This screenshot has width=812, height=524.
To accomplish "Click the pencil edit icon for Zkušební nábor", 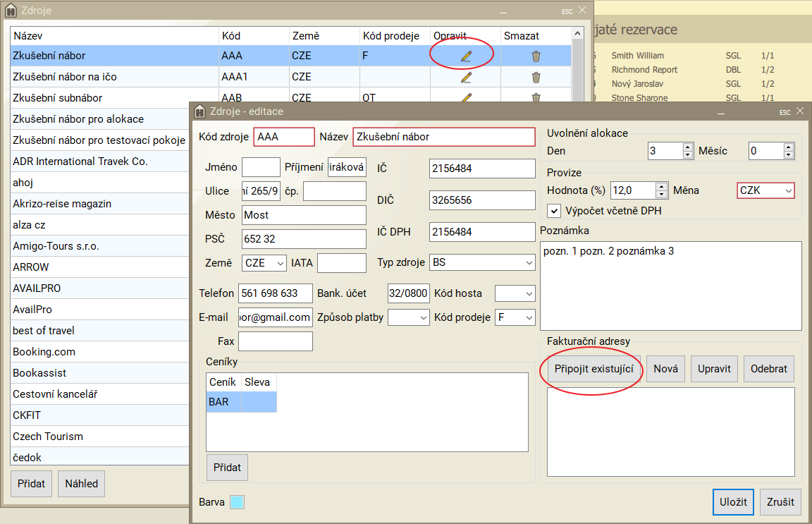I will [465, 56].
